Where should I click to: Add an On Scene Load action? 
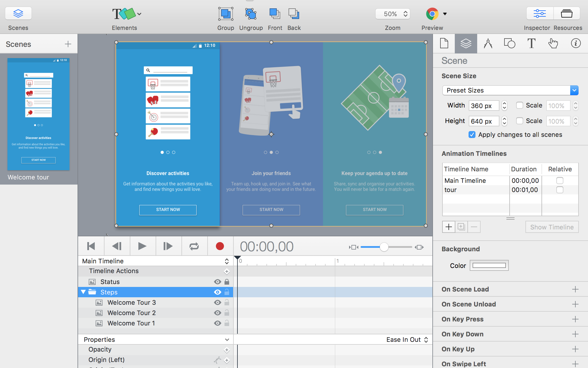(x=575, y=289)
